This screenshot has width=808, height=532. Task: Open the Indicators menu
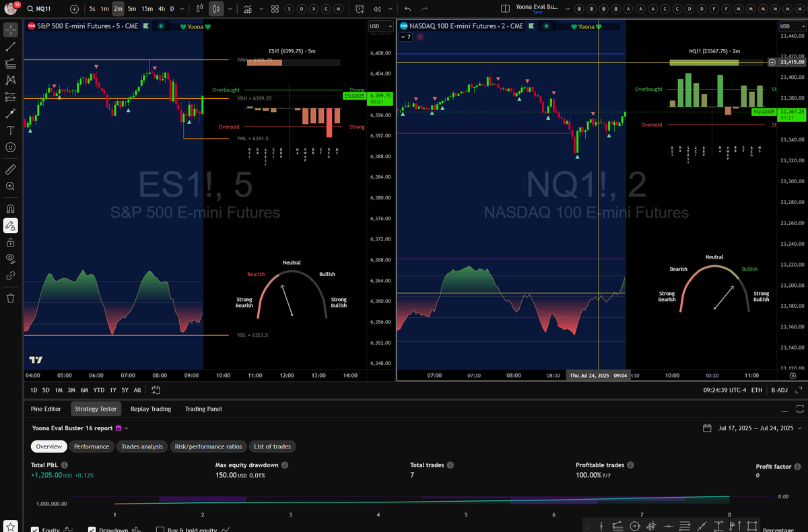click(248, 9)
